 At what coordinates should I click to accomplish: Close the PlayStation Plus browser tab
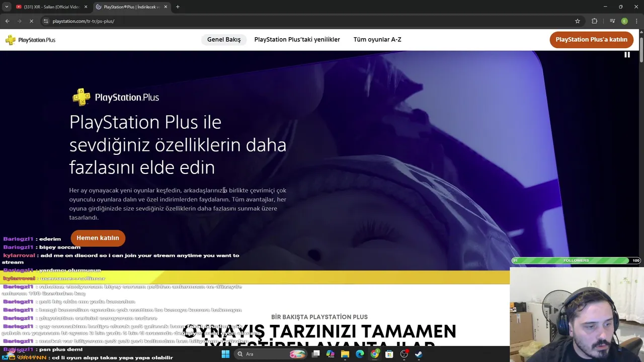tap(166, 7)
